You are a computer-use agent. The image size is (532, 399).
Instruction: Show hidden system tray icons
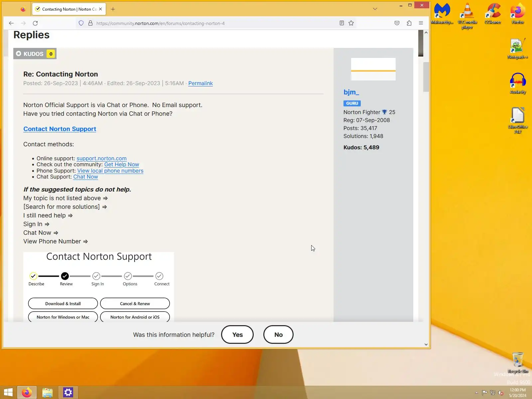(476, 393)
